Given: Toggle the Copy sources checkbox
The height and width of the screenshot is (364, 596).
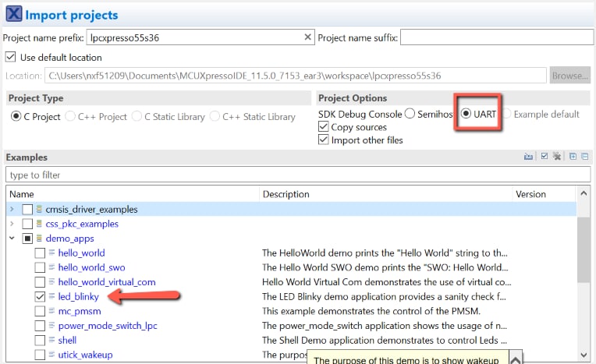Looking at the screenshot, I should click(x=324, y=127).
